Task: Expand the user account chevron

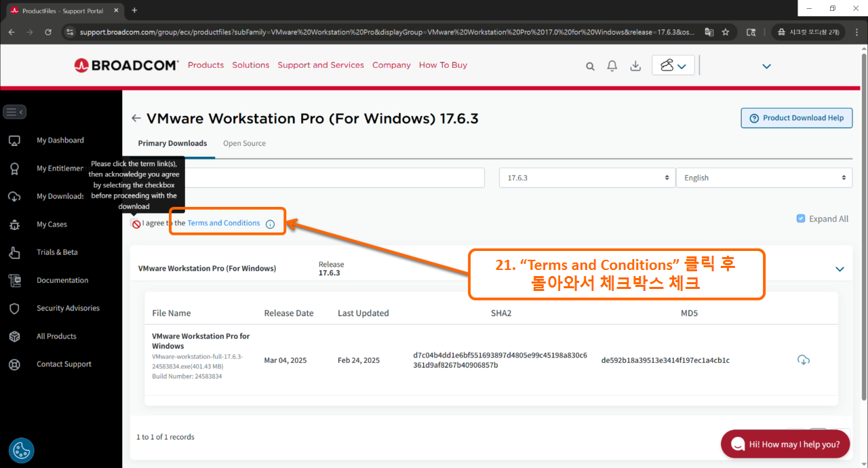Action: tap(766, 66)
